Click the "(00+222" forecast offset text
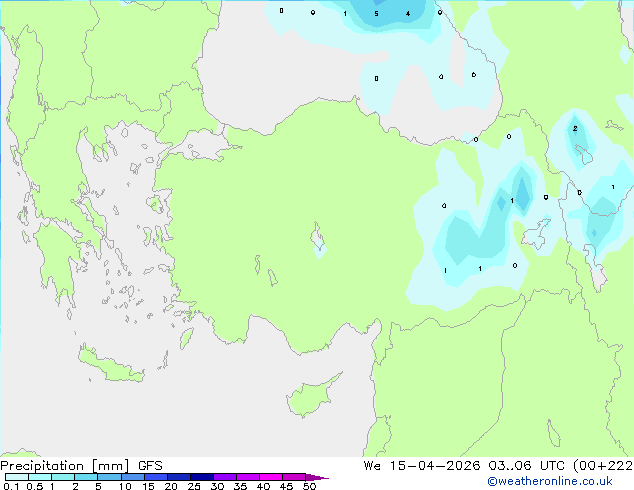 tap(603, 466)
